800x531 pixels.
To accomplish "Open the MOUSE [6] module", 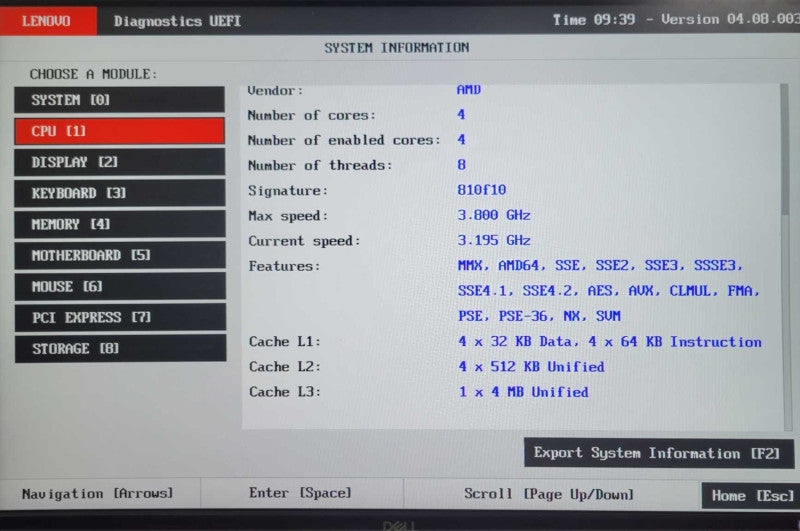I will pos(120,287).
